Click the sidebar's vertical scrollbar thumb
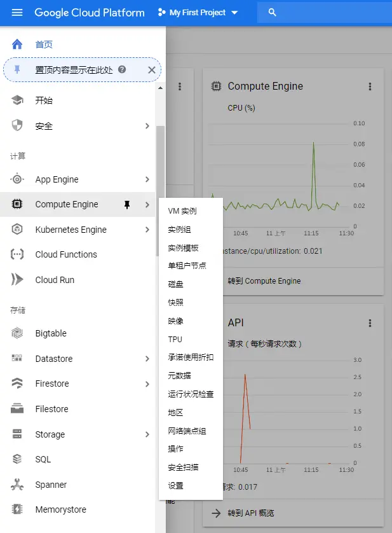 [x=160, y=190]
